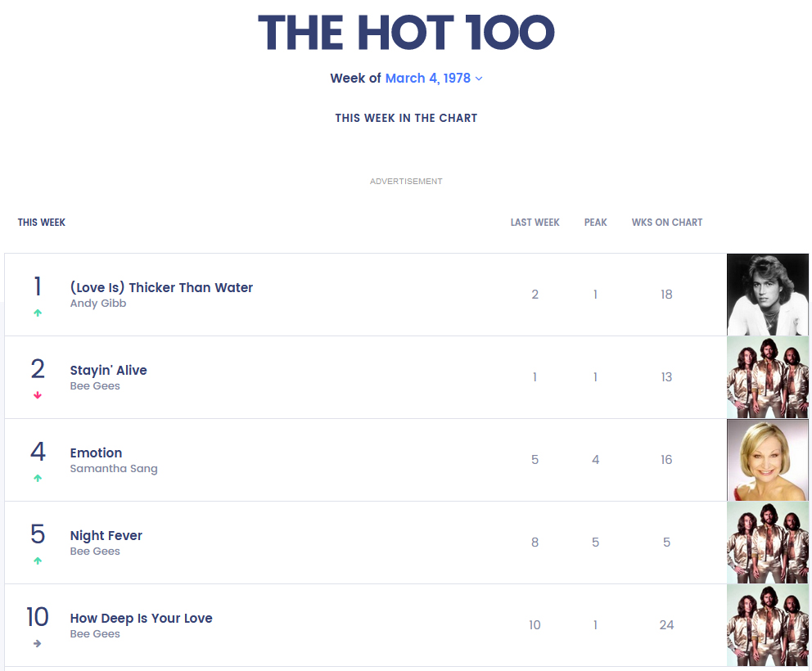This screenshot has width=812, height=671.
Task: Click the red down arrow under rank 2
Action: [x=38, y=396]
